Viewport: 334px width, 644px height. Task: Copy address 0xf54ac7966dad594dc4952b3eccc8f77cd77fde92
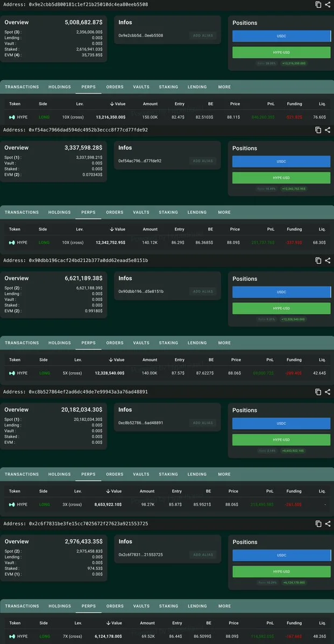pos(318,130)
